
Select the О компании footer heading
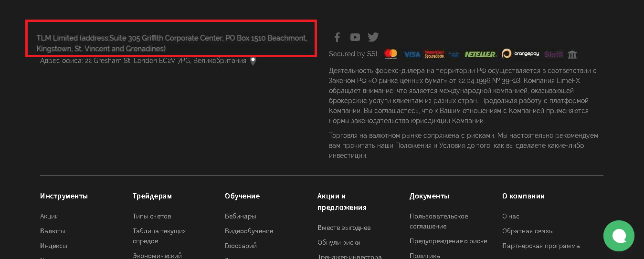(x=524, y=196)
